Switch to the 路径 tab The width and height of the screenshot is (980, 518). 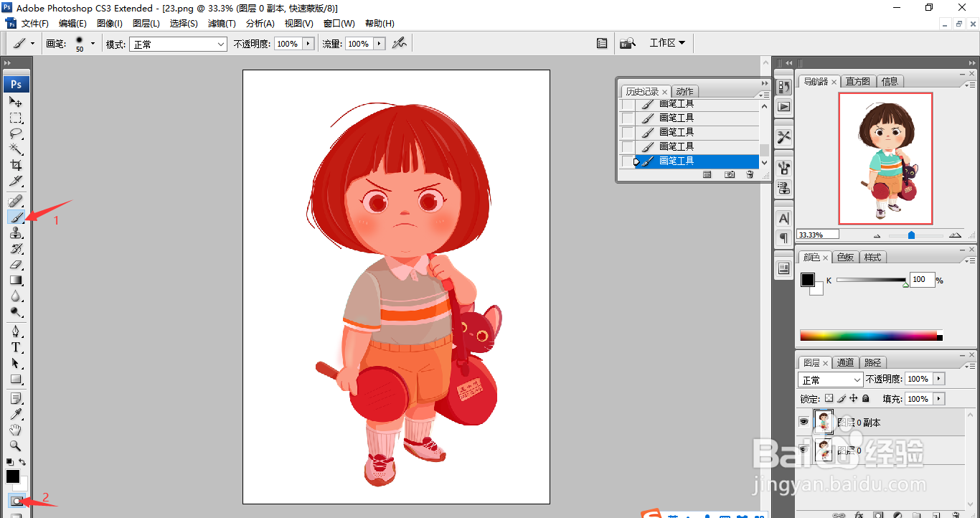pyautogui.click(x=873, y=362)
